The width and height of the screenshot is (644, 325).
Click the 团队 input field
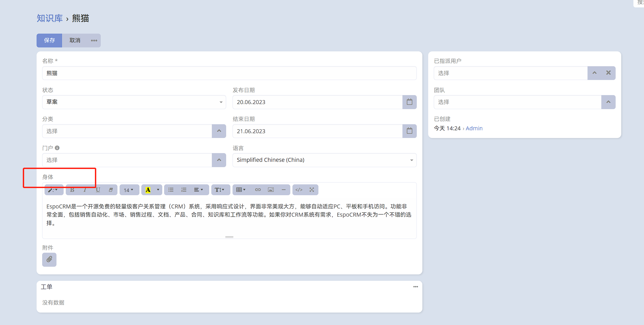click(518, 102)
